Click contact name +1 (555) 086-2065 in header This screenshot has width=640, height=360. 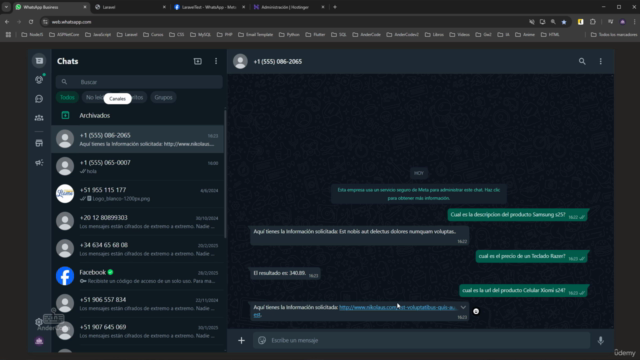[x=278, y=62]
